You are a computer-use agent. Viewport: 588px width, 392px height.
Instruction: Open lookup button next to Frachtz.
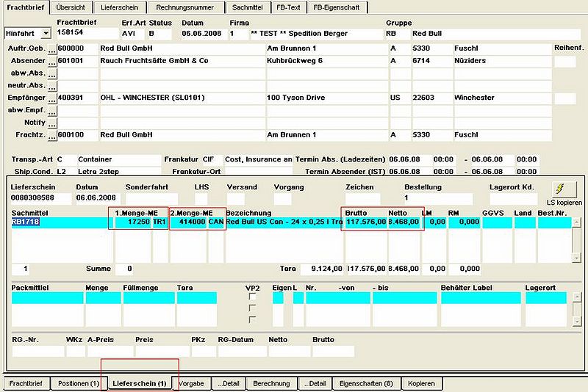point(52,136)
